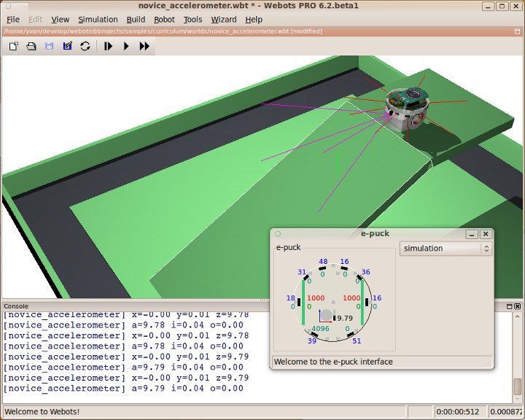Click proximity sensor value 31

(302, 272)
